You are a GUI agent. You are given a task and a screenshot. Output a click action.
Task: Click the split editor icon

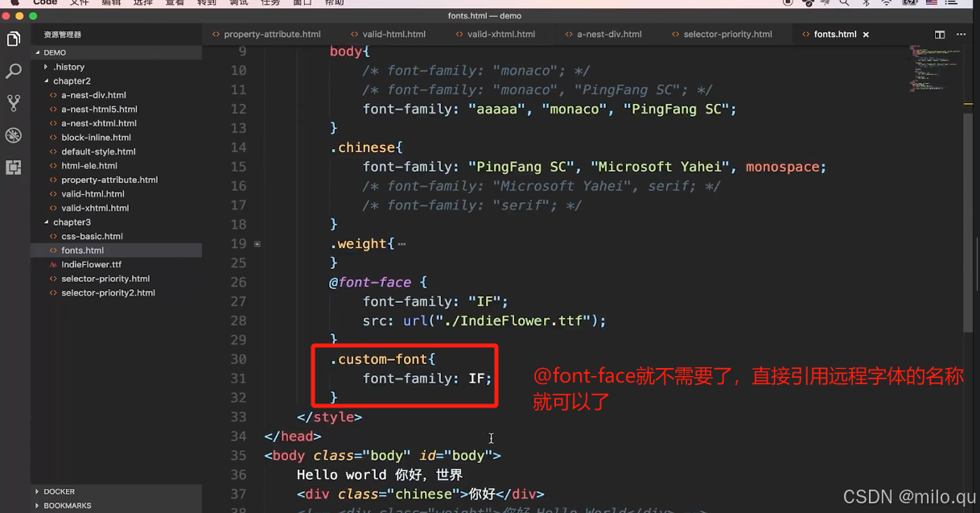point(940,35)
